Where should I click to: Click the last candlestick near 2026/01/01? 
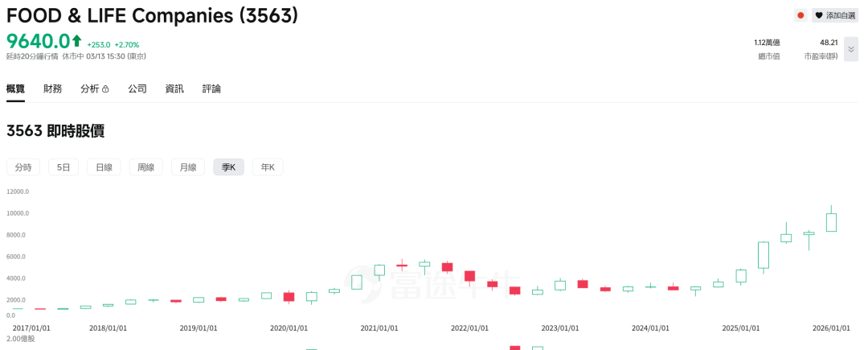pyautogui.click(x=832, y=222)
